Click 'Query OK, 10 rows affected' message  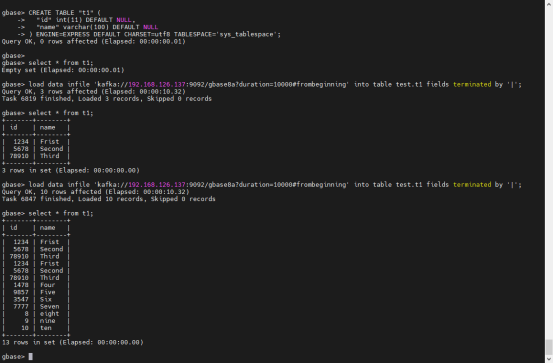(95, 192)
